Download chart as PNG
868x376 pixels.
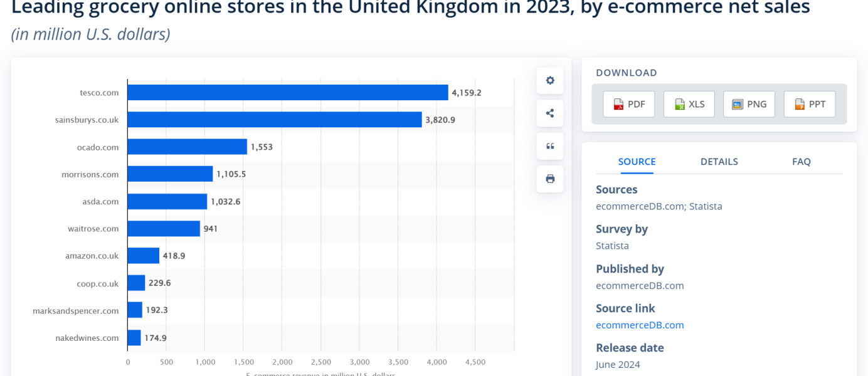point(749,104)
